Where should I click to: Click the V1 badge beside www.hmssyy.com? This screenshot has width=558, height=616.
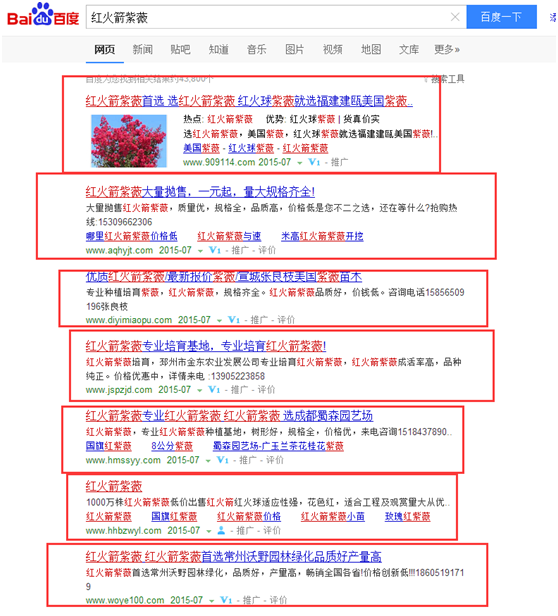(223, 460)
